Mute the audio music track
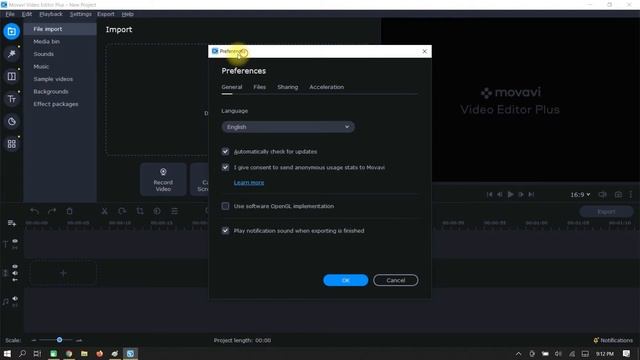Image resolution: width=640 pixels, height=360 pixels. 15,299
